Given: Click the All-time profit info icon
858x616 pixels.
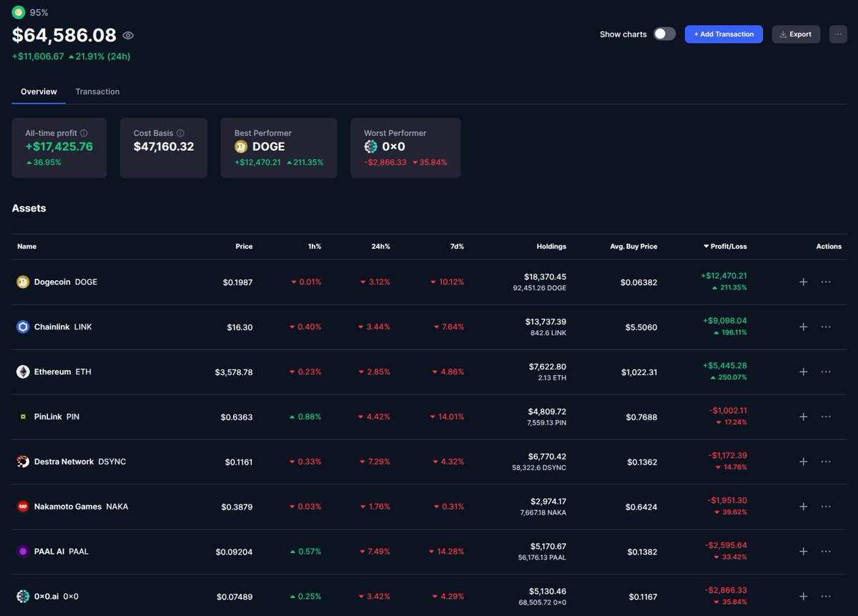Looking at the screenshot, I should pos(84,133).
